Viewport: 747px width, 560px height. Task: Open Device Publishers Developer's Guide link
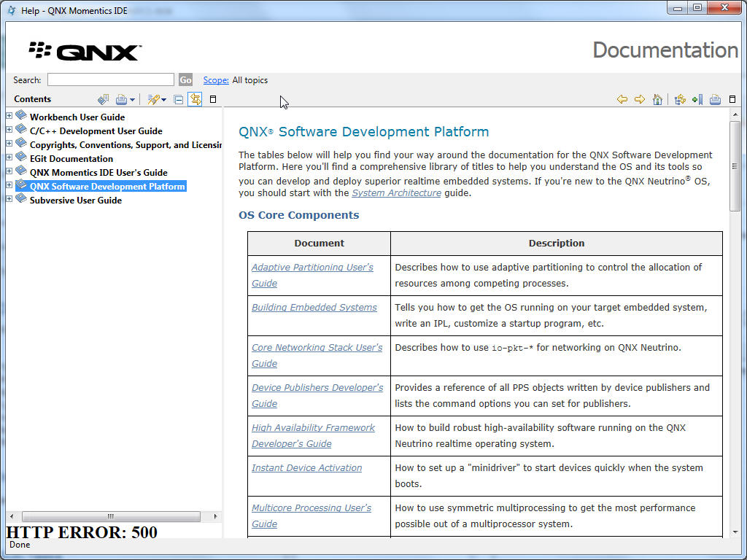click(317, 395)
